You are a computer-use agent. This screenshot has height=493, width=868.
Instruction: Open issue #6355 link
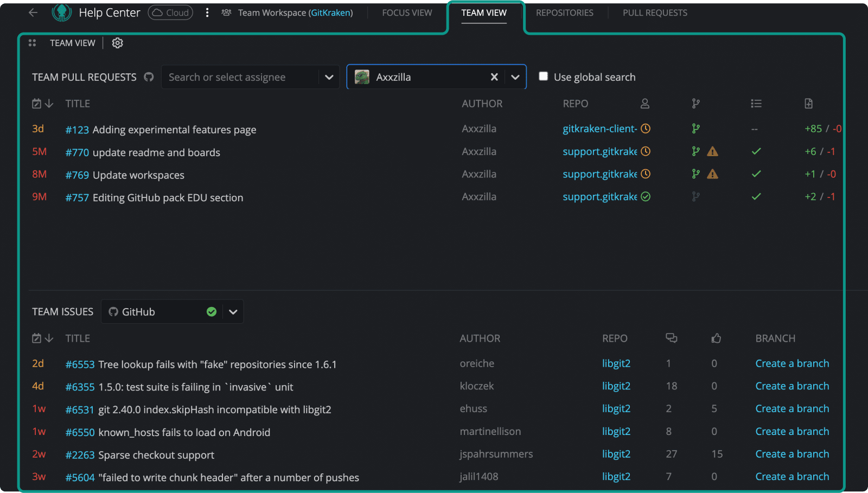pyautogui.click(x=80, y=387)
